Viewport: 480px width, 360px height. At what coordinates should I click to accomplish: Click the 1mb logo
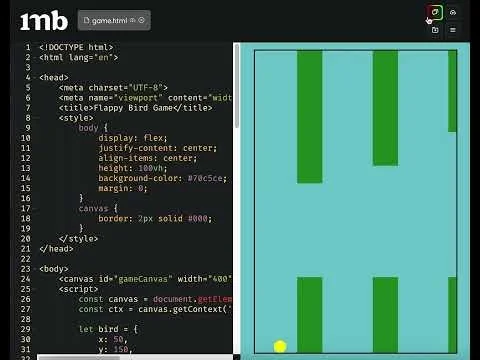pyautogui.click(x=44, y=21)
